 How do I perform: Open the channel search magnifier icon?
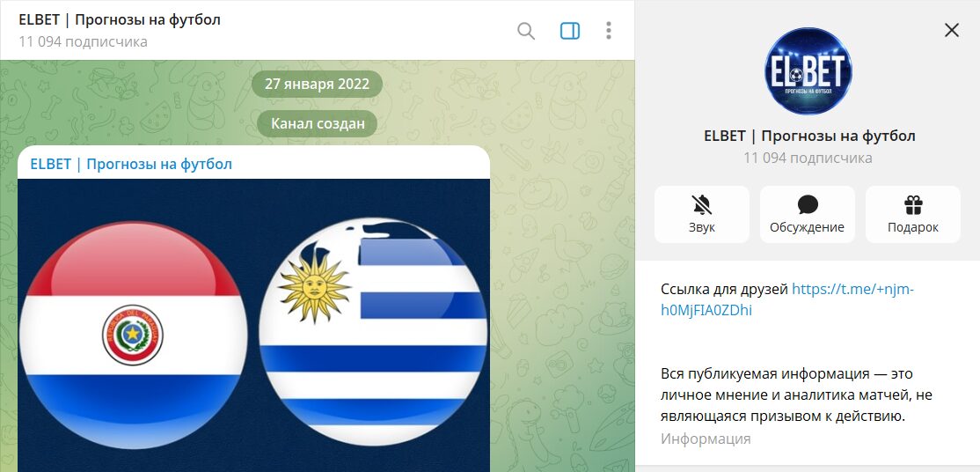(526, 31)
